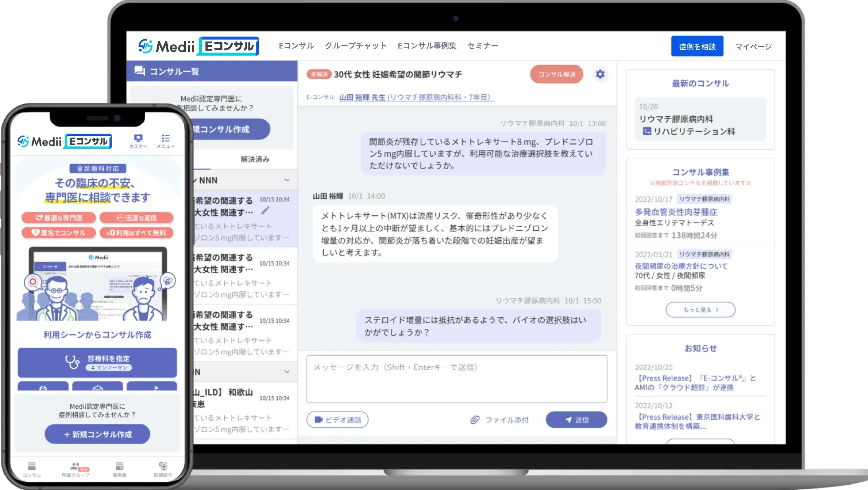Viewport: 868px width, 490px height.
Task: Start a call with the ビデオ通話 button
Action: point(338,420)
